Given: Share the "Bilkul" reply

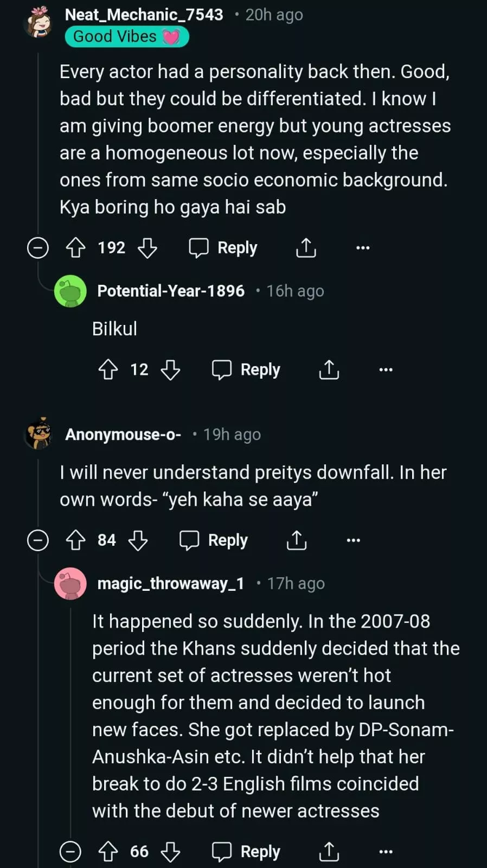Looking at the screenshot, I should [x=329, y=370].
